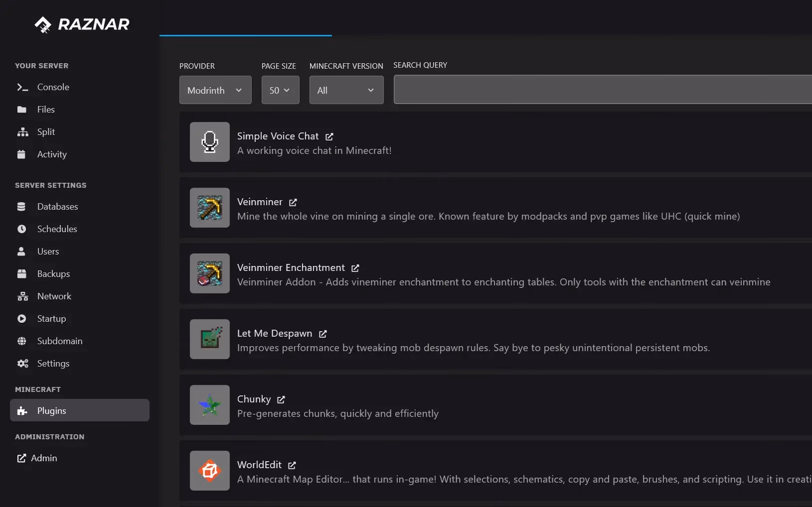Open the Minecraft Version dropdown showing All

(346, 90)
